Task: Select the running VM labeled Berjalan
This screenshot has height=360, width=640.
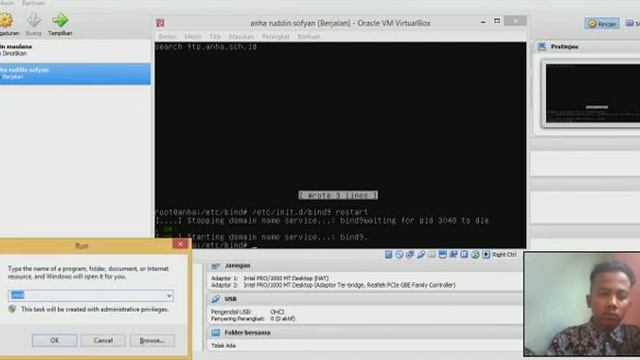Action: [75, 73]
